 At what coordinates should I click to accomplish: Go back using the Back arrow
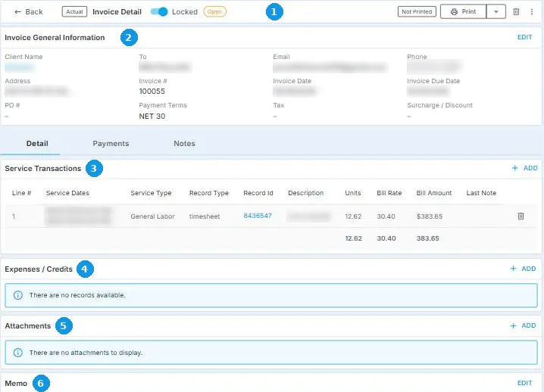(28, 12)
